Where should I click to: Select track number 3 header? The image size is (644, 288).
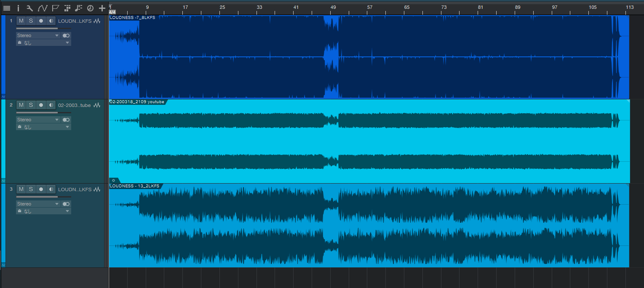click(11, 189)
